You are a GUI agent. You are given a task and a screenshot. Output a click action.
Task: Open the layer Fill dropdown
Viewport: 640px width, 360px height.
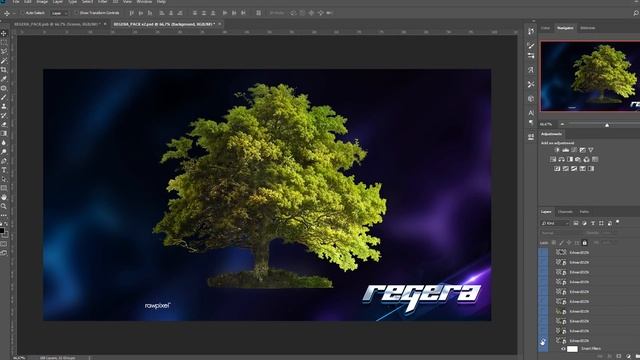click(x=608, y=243)
